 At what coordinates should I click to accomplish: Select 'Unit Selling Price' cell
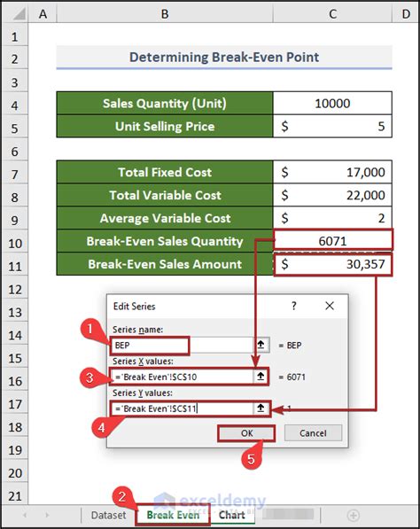pyautogui.click(x=165, y=126)
